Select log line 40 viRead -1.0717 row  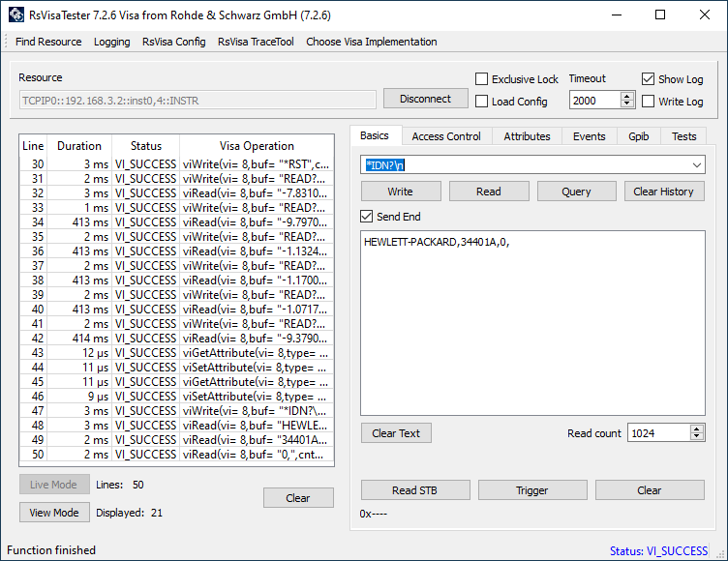pos(176,310)
